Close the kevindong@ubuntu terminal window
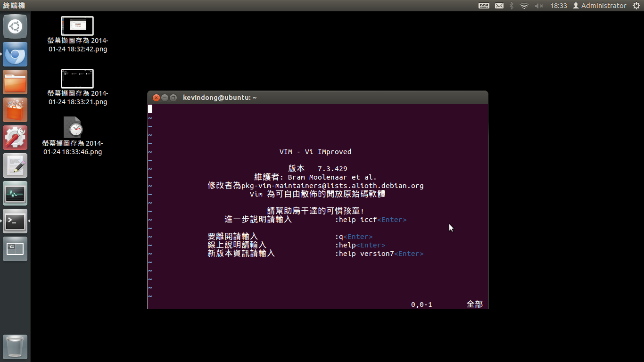The height and width of the screenshot is (362, 644). [156, 98]
